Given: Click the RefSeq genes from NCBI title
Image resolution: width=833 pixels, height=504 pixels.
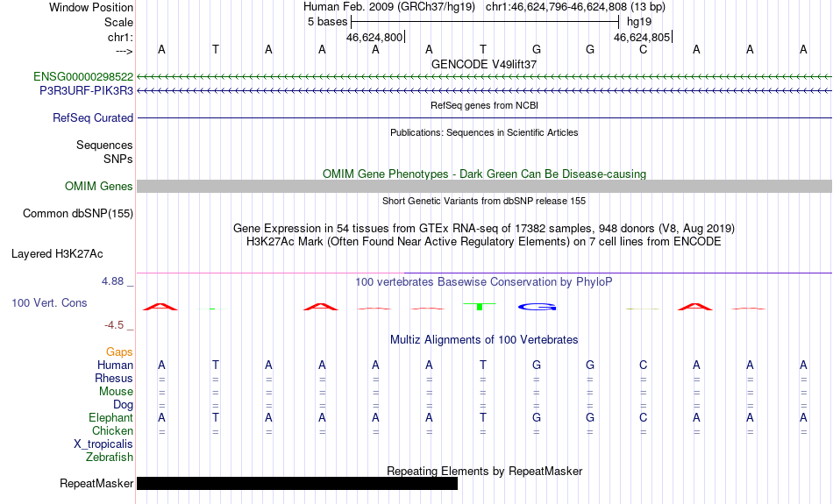Looking at the screenshot, I should tap(485, 106).
